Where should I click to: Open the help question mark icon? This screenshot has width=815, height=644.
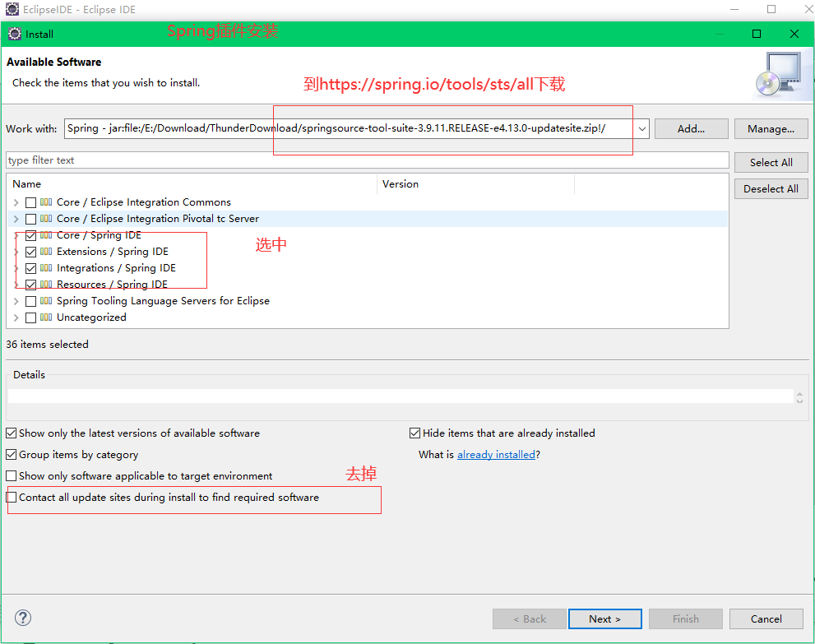tap(23, 618)
